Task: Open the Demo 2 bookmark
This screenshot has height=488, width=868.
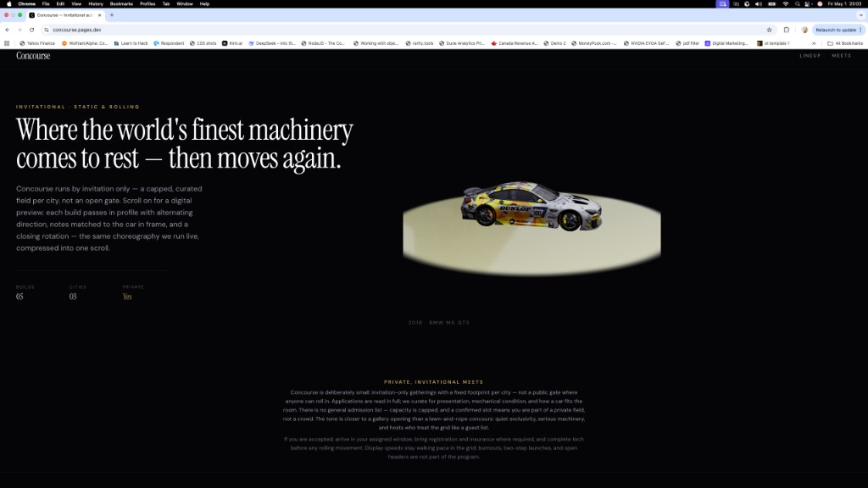Action: point(554,43)
